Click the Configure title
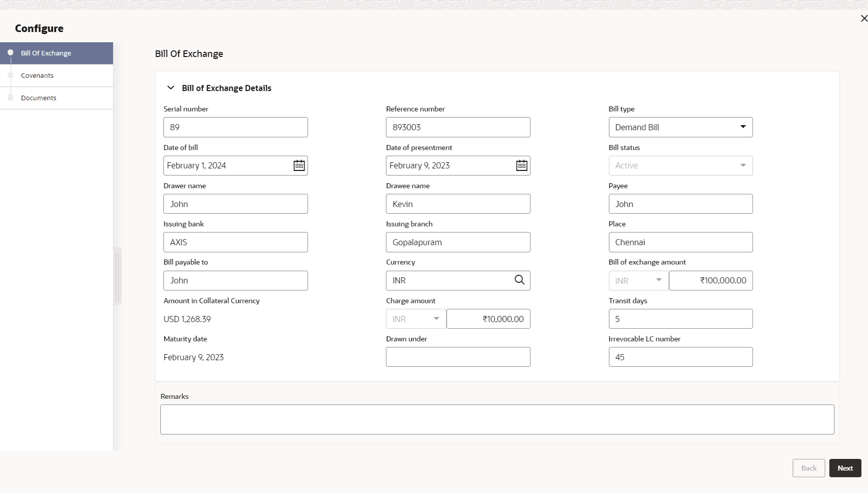Viewport: 868px width, 493px height. (39, 28)
